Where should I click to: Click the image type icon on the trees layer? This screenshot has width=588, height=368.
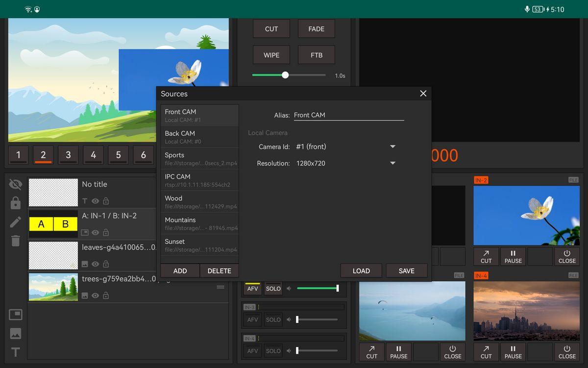click(x=85, y=295)
